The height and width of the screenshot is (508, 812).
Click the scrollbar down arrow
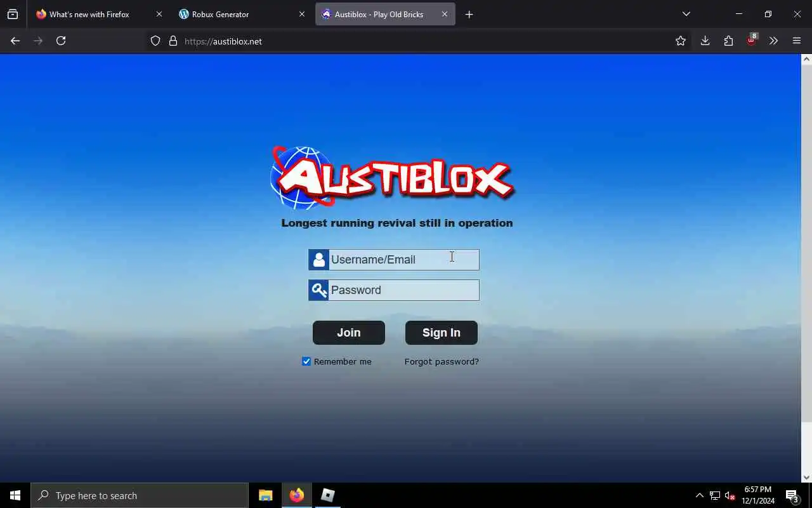pos(806,478)
